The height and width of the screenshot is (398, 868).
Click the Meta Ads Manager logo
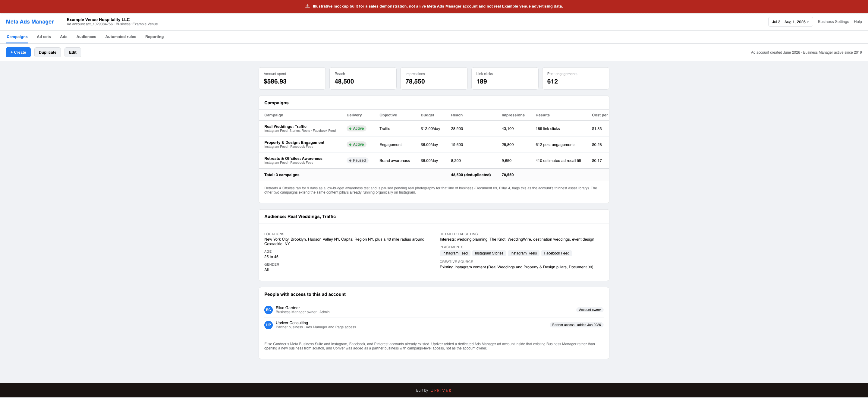pyautogui.click(x=30, y=22)
